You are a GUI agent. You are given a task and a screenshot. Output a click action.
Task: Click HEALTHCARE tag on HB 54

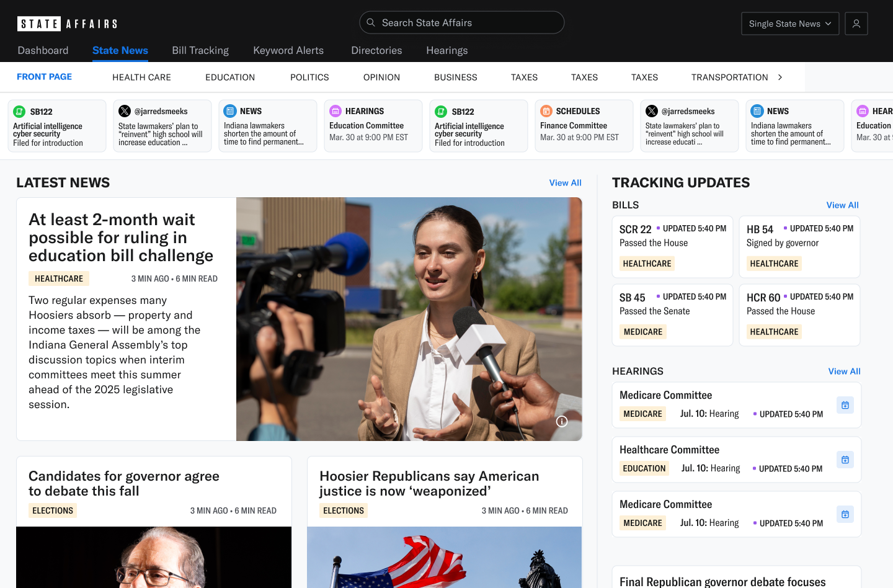pyautogui.click(x=774, y=264)
